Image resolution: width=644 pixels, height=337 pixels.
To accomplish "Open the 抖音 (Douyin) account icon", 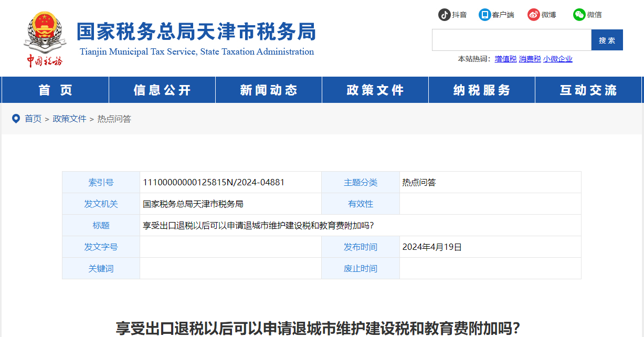I will (445, 14).
